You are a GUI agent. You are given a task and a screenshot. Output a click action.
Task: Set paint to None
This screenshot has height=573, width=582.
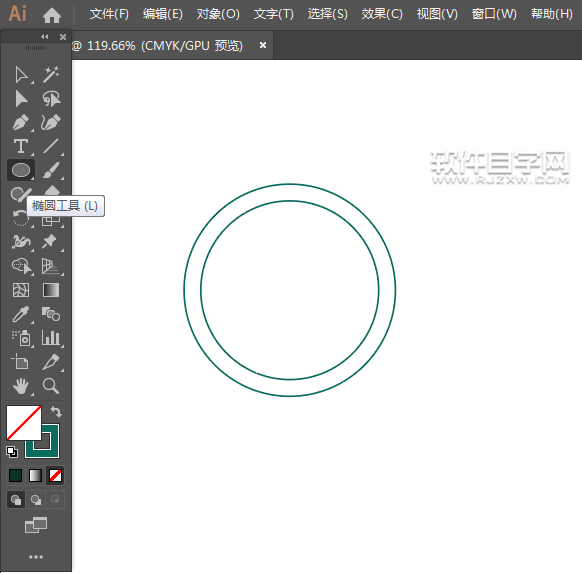click(55, 475)
